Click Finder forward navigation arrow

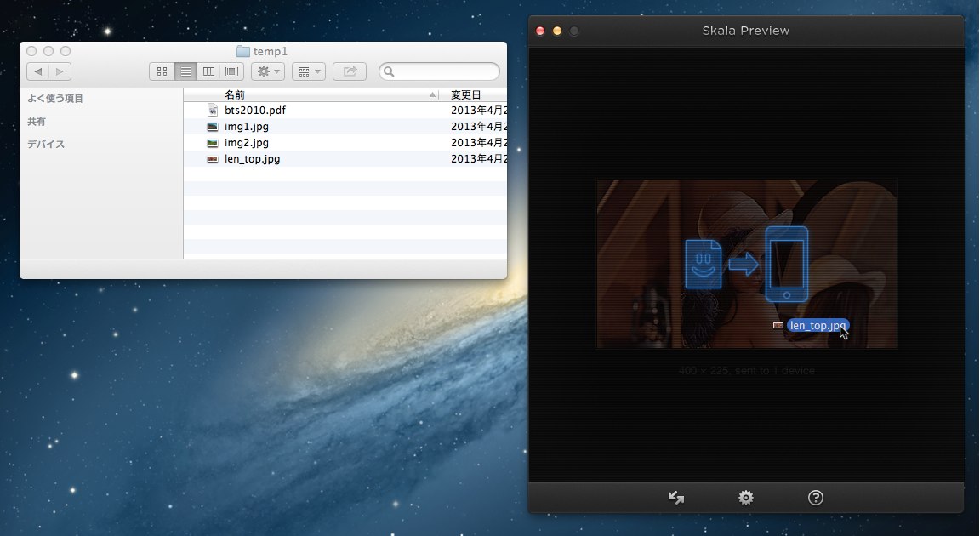click(60, 71)
